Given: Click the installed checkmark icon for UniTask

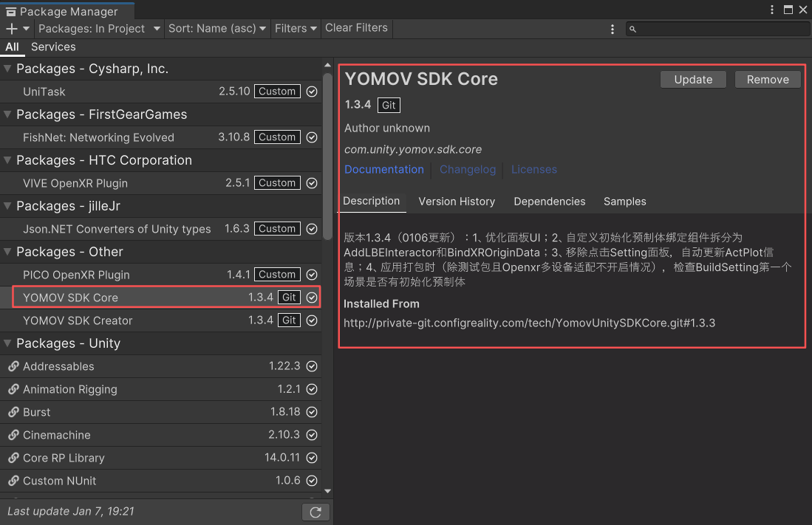Looking at the screenshot, I should [x=312, y=92].
